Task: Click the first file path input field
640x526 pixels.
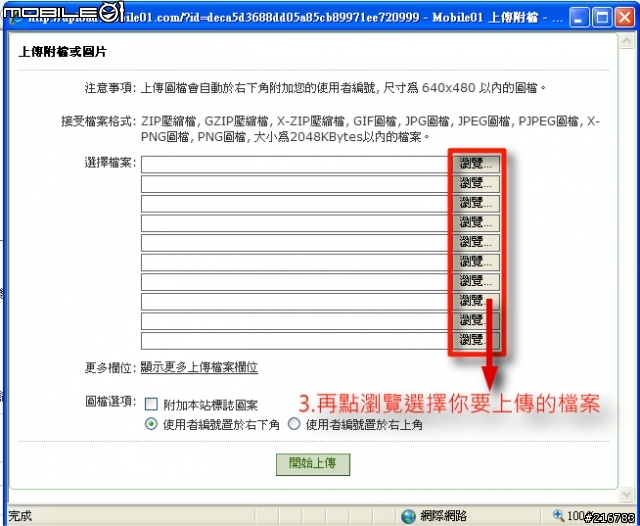Action: pos(297,164)
